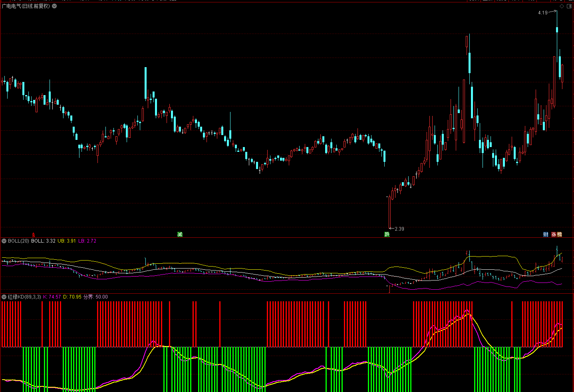The width and height of the screenshot is (574, 392).
Task: Click the orange 榜 event marker
Action: coord(560,235)
